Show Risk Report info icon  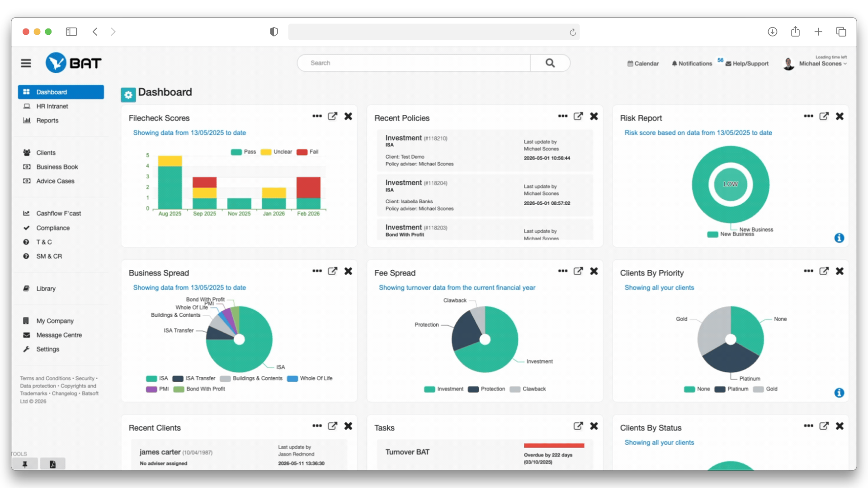click(x=839, y=238)
